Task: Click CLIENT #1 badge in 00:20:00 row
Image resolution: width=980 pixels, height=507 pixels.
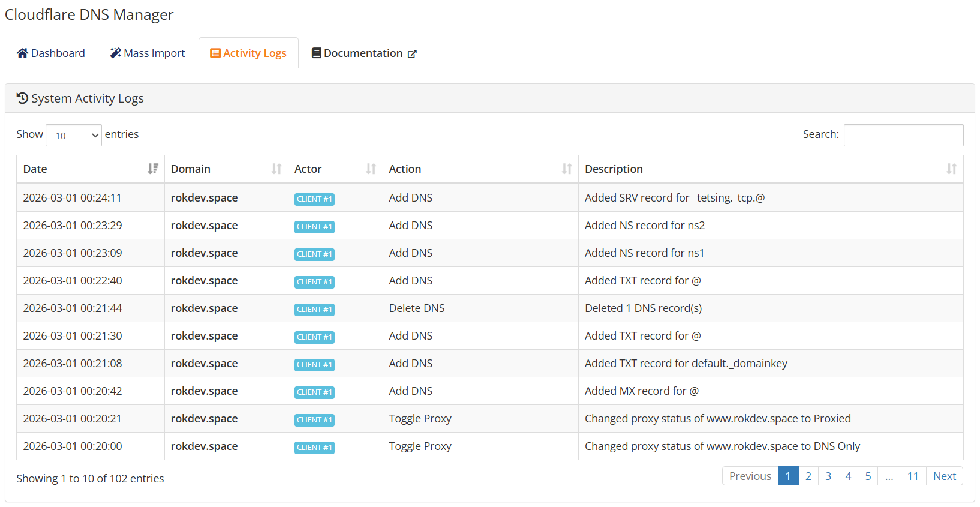Action: 314,447
